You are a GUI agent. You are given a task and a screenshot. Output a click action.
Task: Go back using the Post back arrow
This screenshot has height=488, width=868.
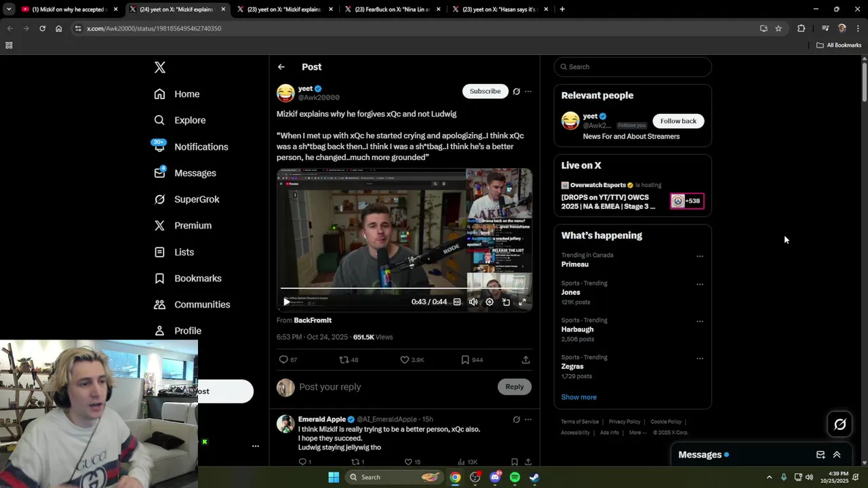pos(281,67)
